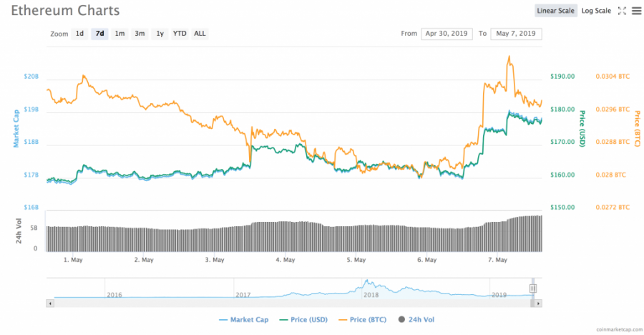Click the 4. May axis label
644x335 pixels.
coord(286,260)
